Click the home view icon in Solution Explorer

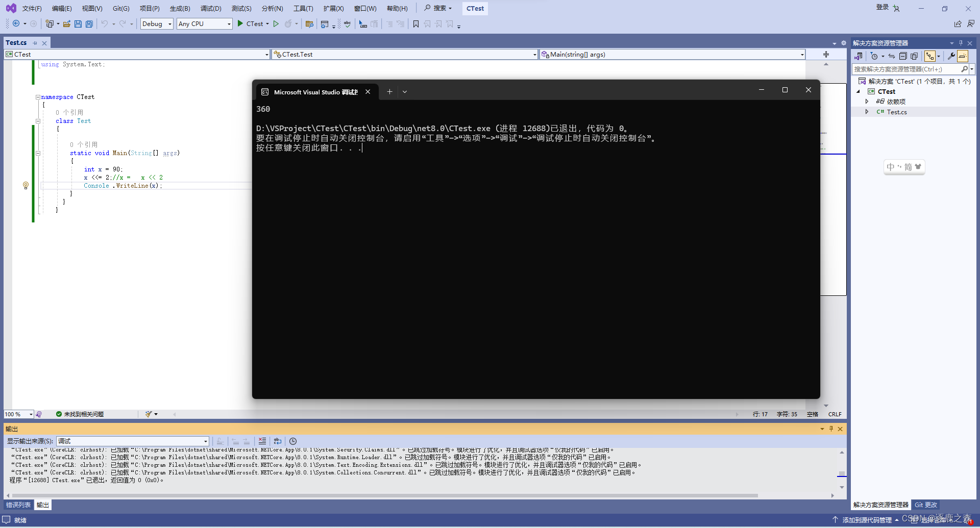[x=859, y=56]
